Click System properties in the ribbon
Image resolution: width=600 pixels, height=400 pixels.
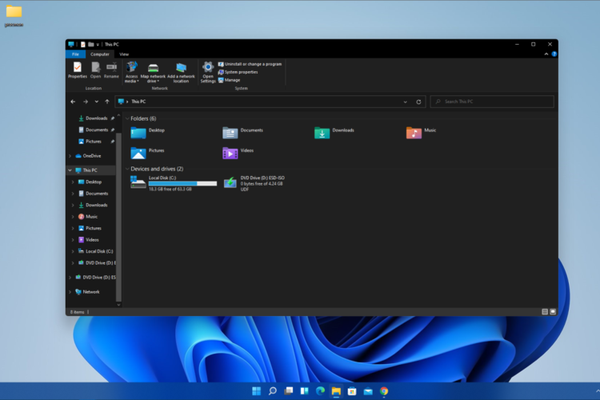tap(243, 72)
